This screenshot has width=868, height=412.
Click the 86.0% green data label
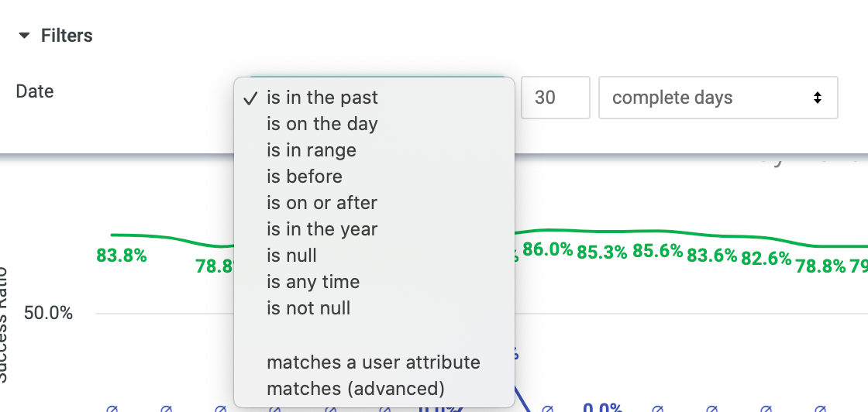tap(547, 250)
